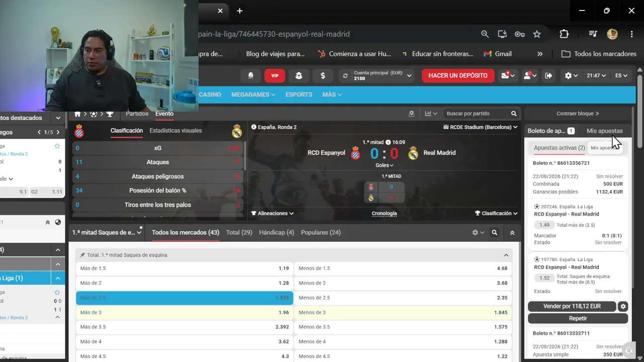Select Menos de 1.5 at 4.68
The width and height of the screenshot is (644, 362).
coord(403,268)
